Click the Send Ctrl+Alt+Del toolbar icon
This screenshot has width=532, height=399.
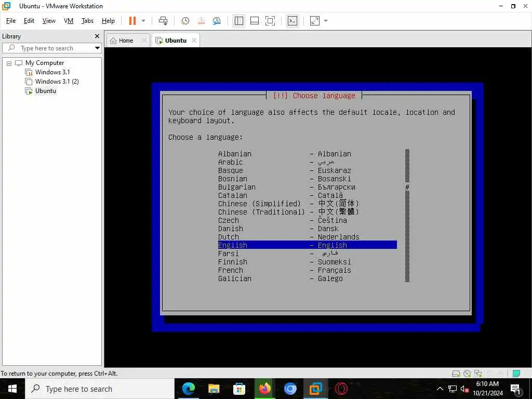click(163, 21)
